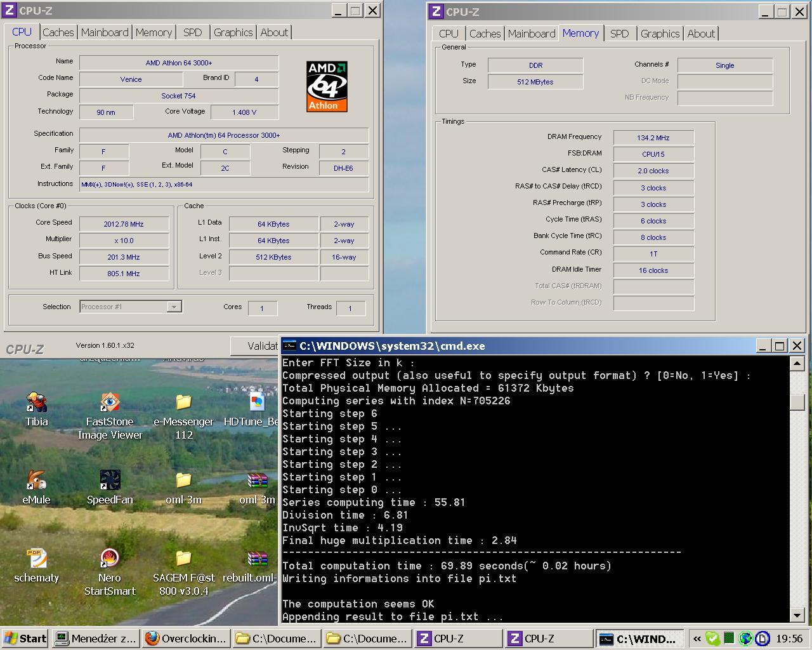Open the About tab in the right CPU-Z window
This screenshot has height=650, width=812.
click(x=701, y=34)
